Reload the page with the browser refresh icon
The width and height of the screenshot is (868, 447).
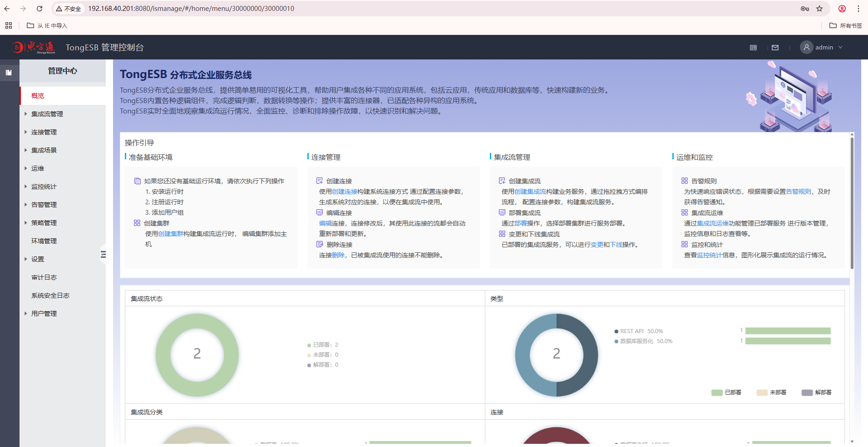click(x=39, y=9)
